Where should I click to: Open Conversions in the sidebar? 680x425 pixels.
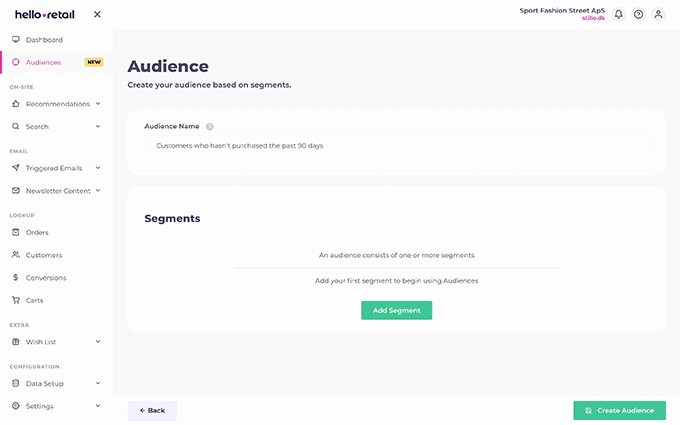pos(46,278)
